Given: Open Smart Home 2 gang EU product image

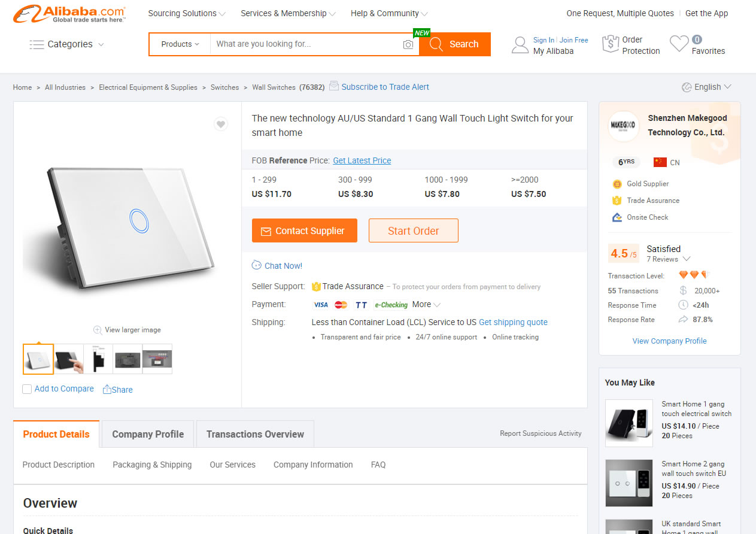Looking at the screenshot, I should point(629,483).
